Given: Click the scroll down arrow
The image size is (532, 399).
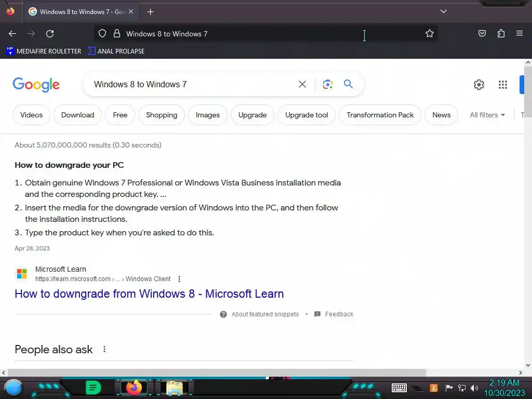Looking at the screenshot, I should tap(528, 365).
